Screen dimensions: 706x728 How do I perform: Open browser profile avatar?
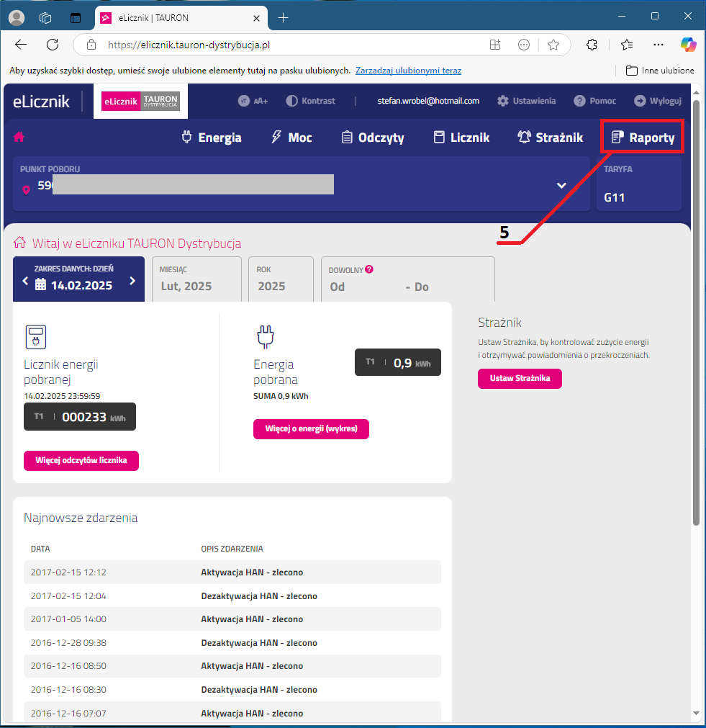pos(17,18)
